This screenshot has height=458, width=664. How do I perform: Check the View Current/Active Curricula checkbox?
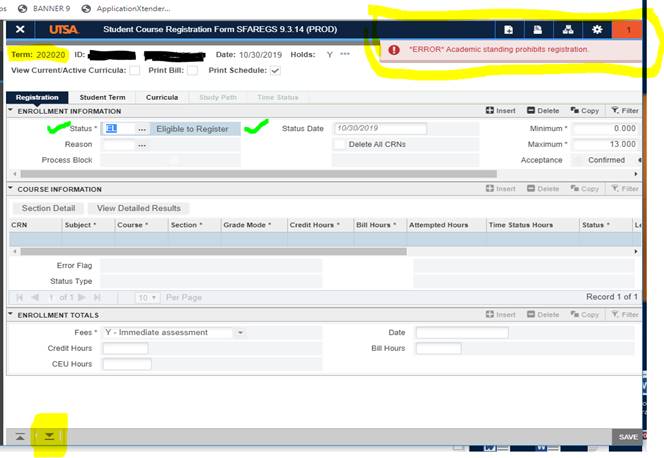(x=134, y=70)
